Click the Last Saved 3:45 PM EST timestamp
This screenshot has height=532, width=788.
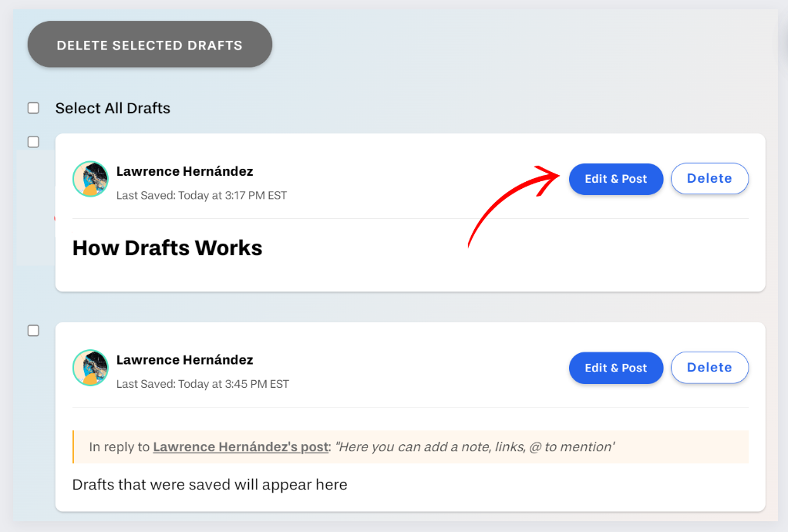[x=203, y=384]
